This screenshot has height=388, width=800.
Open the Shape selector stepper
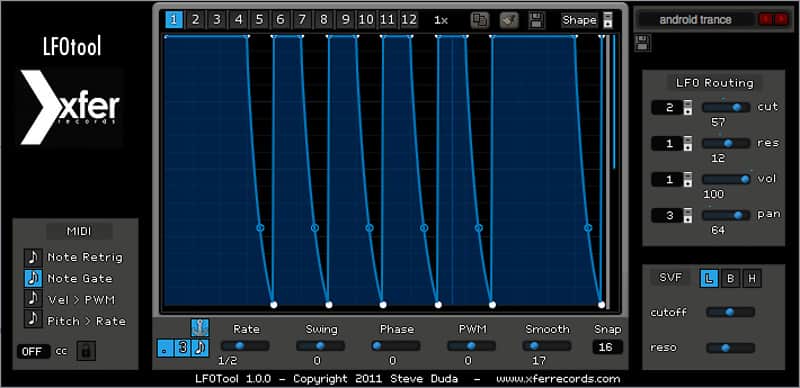pyautogui.click(x=607, y=20)
